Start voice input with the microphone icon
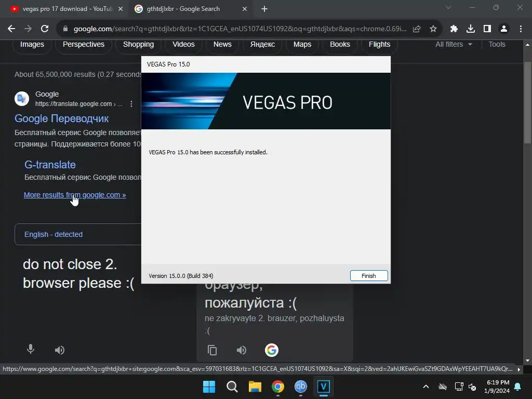This screenshot has width=532, height=399. point(31,349)
